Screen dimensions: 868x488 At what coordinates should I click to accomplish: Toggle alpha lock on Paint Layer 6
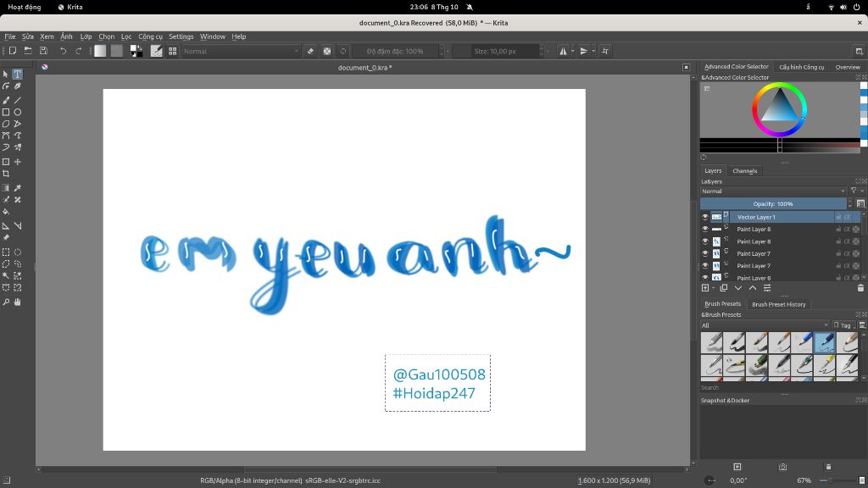(x=856, y=278)
